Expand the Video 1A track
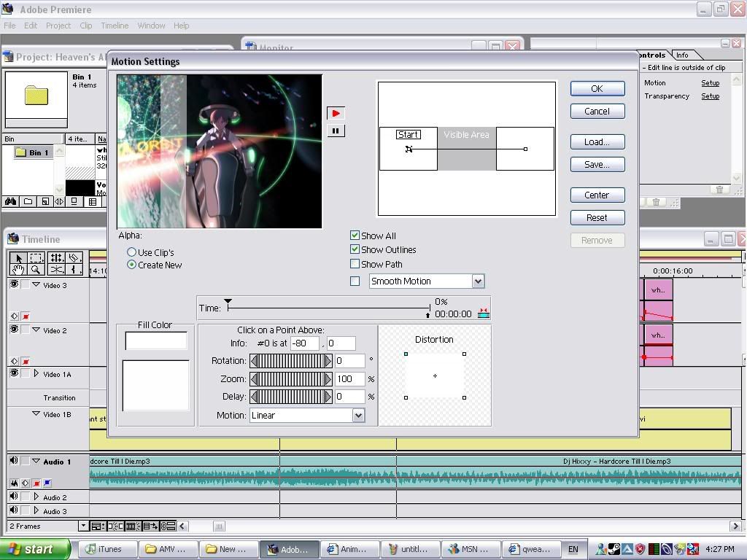This screenshot has height=560, width=747. click(x=36, y=374)
